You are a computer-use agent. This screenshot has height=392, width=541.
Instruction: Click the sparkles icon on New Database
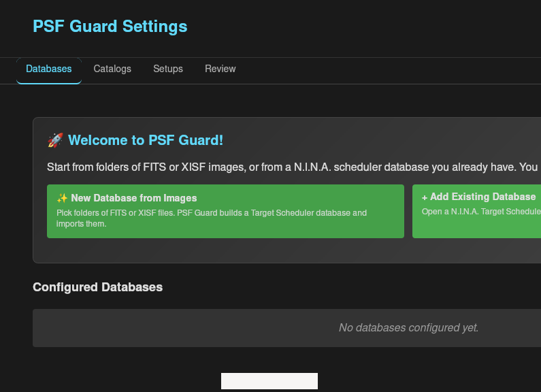[x=62, y=198]
